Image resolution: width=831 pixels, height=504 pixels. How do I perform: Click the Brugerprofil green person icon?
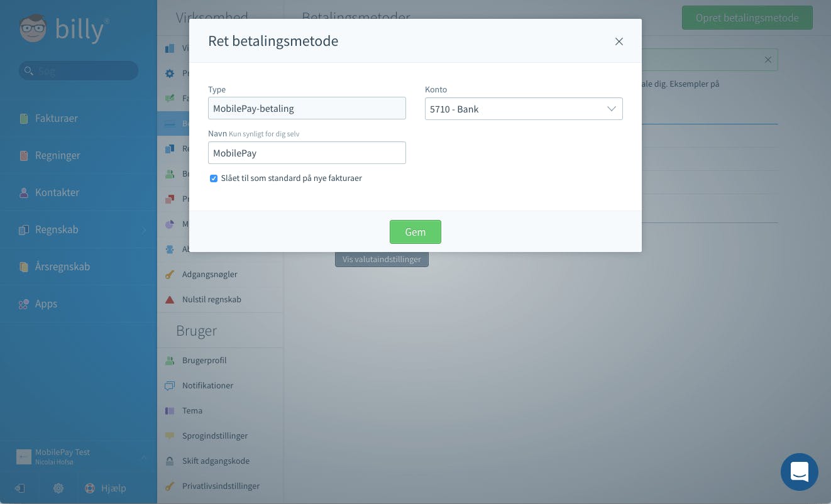click(x=170, y=360)
